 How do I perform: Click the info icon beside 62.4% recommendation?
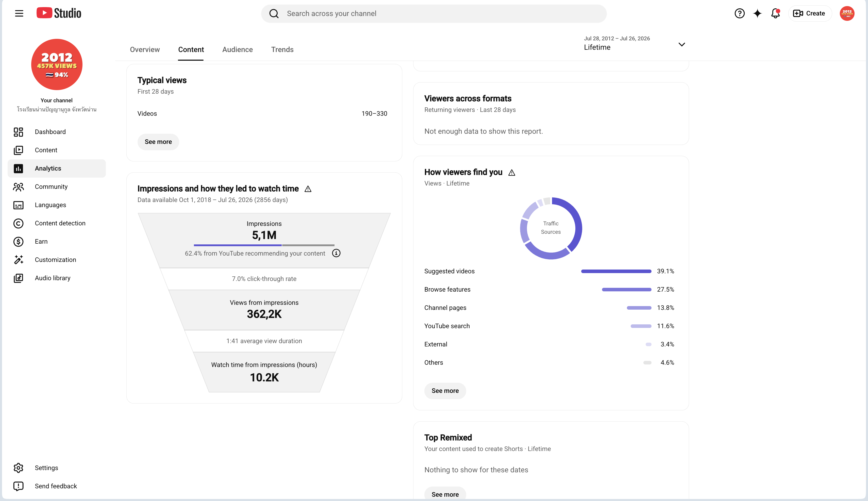pos(336,253)
